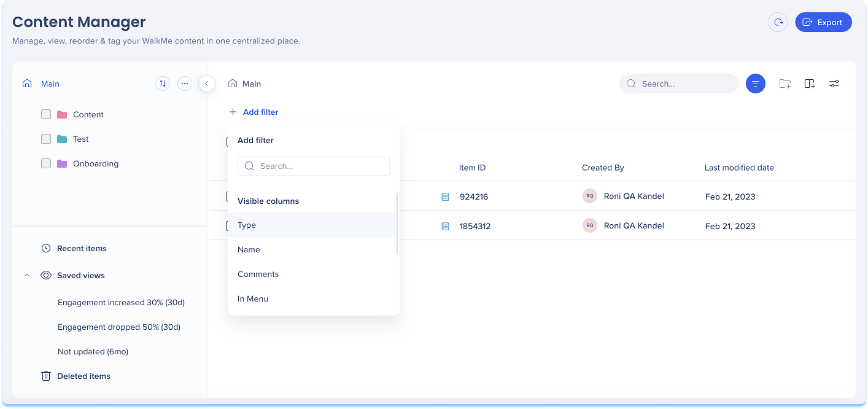Click the filter popup scrollbar
Screen dimensions: 868x409
(397, 223)
